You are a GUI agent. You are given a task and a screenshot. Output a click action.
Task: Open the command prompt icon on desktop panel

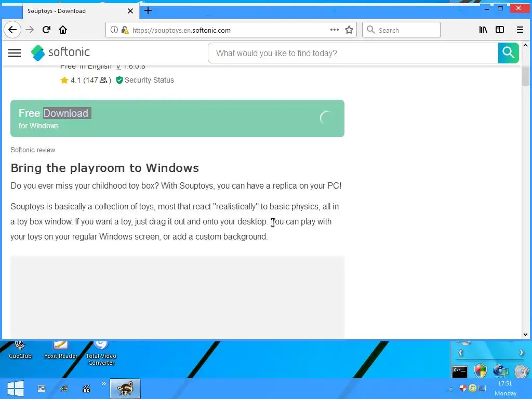(x=460, y=371)
